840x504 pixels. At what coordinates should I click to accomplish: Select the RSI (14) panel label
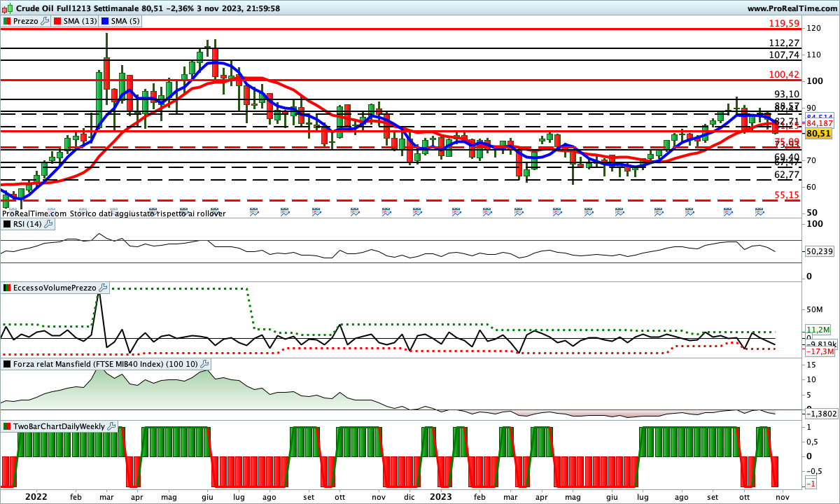[28, 224]
